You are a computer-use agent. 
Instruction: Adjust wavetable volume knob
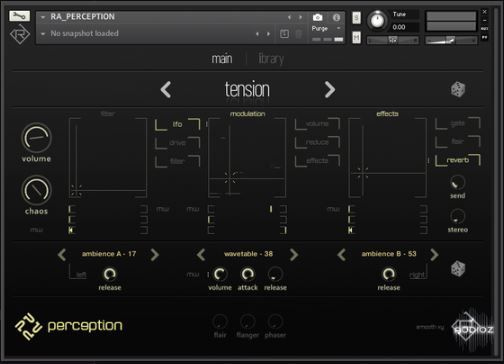click(x=220, y=274)
